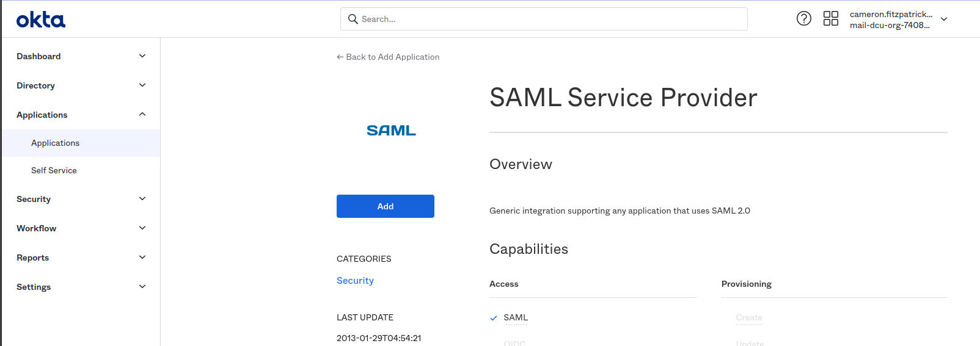The image size is (980, 346).
Task: Click the Overview section heading
Action: [x=521, y=164]
